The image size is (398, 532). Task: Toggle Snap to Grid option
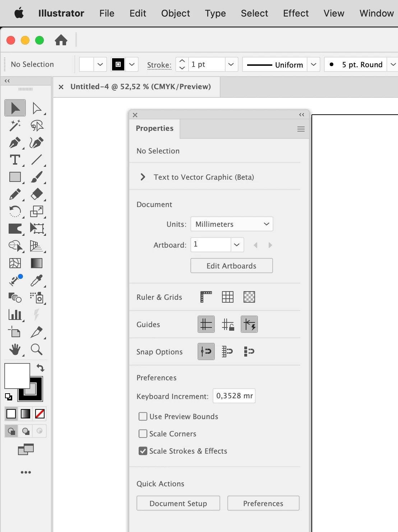tap(228, 352)
